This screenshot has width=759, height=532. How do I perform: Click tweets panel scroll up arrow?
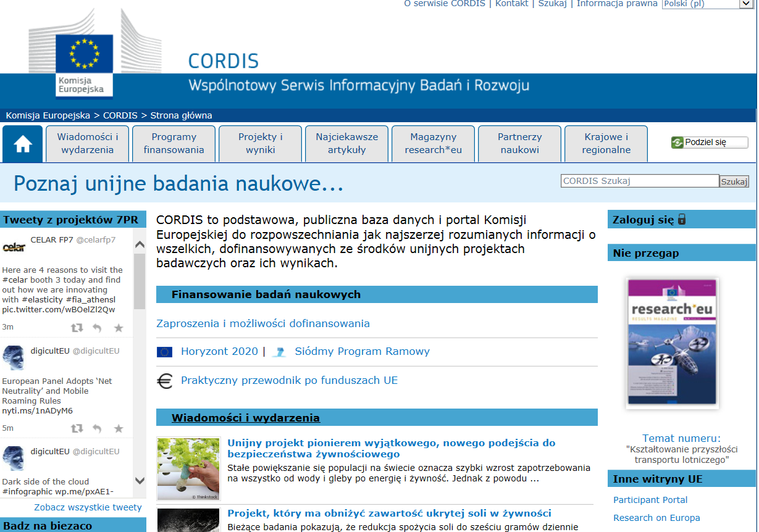[x=140, y=244]
